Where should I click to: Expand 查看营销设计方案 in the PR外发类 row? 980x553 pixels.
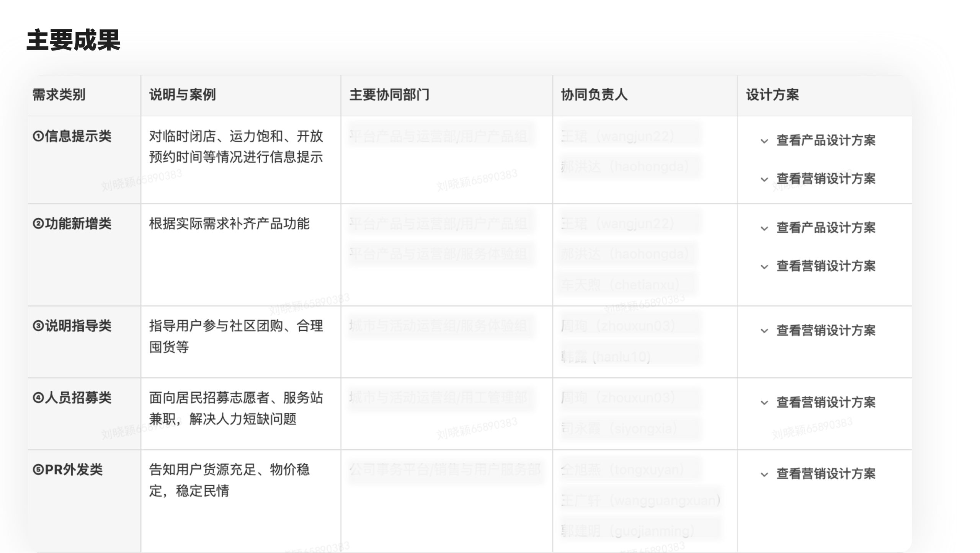pos(818,474)
